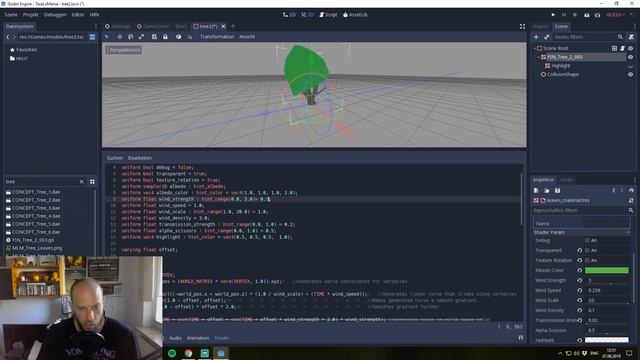The width and height of the screenshot is (640, 360).
Task: Toggle visibility of CollisionShape node
Action: [631, 75]
